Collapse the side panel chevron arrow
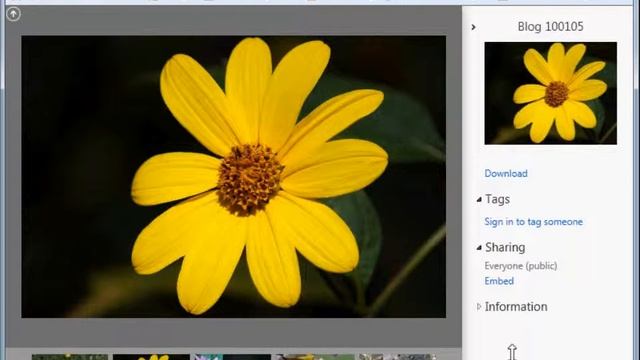The width and height of the screenshot is (640, 360). coord(473,27)
